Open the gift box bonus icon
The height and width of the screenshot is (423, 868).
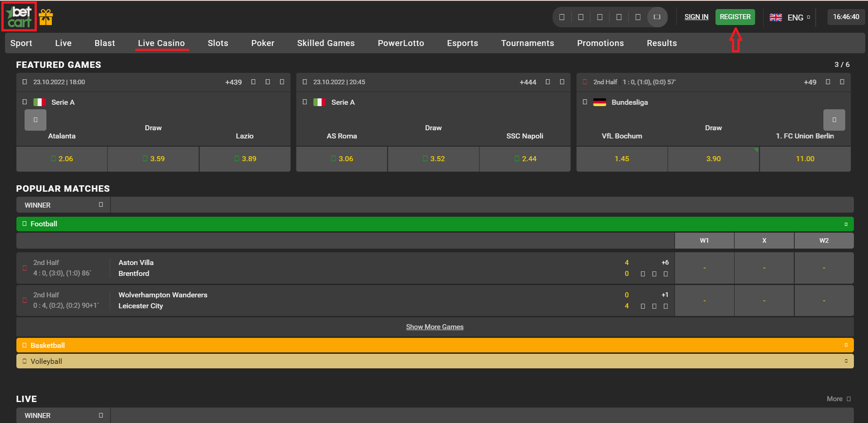click(46, 17)
